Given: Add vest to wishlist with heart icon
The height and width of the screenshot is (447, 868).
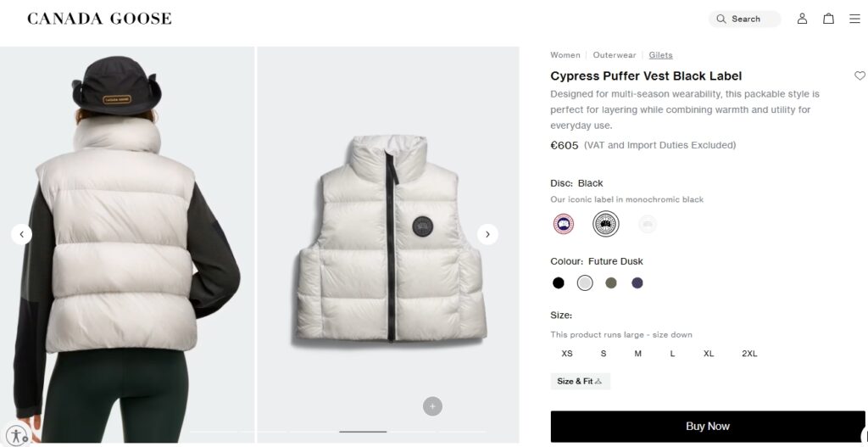Looking at the screenshot, I should click(860, 76).
